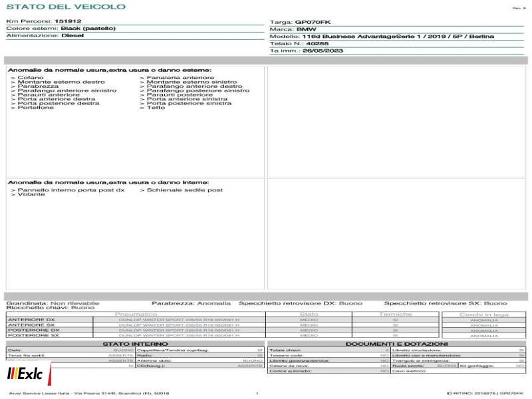Click the 'CD(Navig.):' row label
This screenshot has width=532, height=399.
click(x=151, y=366)
